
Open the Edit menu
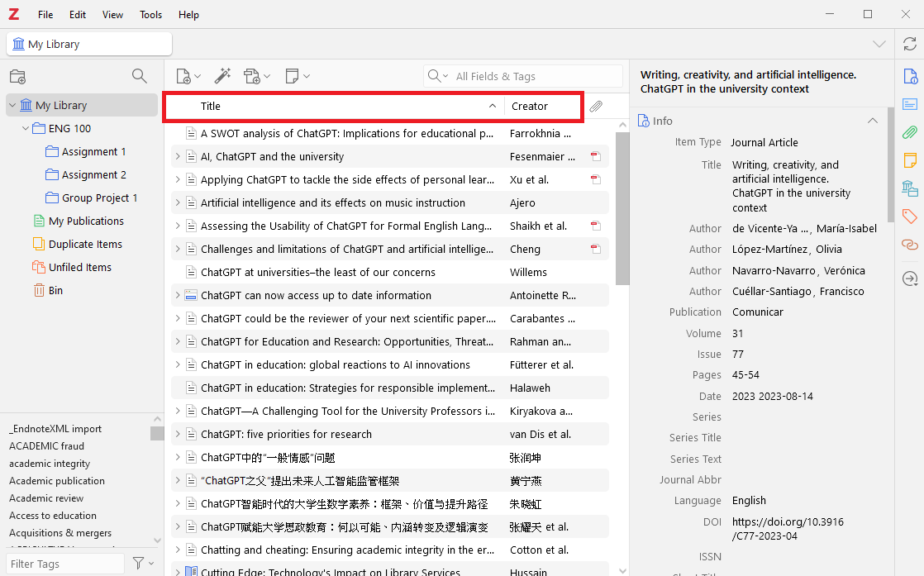[x=78, y=15]
